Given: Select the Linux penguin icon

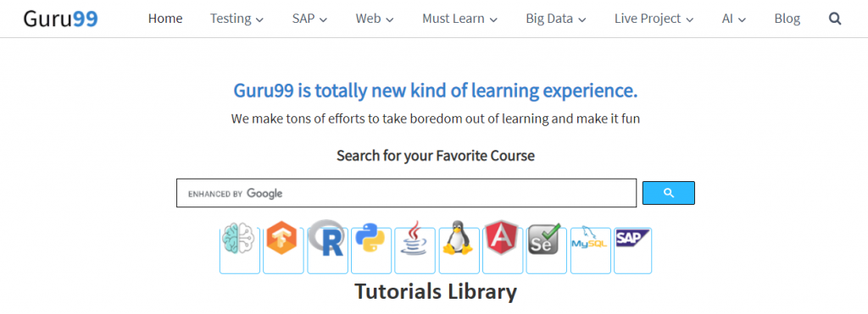Looking at the screenshot, I should tap(459, 251).
